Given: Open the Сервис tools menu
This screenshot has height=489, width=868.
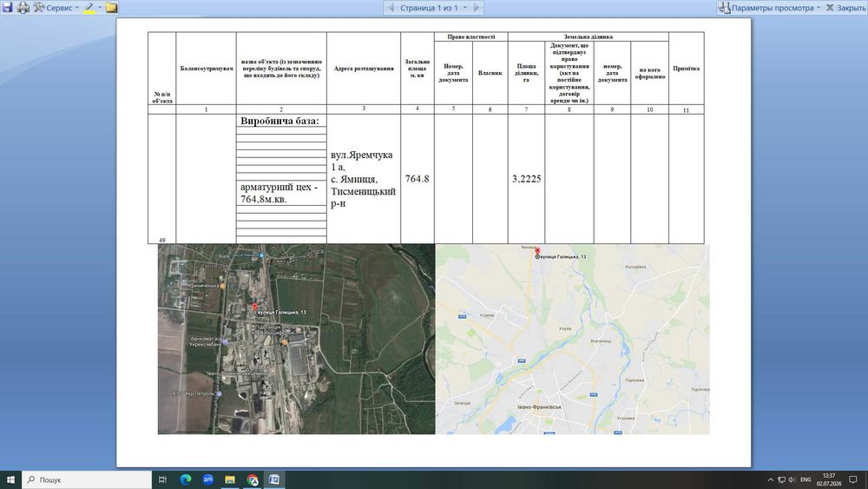Looking at the screenshot, I should 56,8.
